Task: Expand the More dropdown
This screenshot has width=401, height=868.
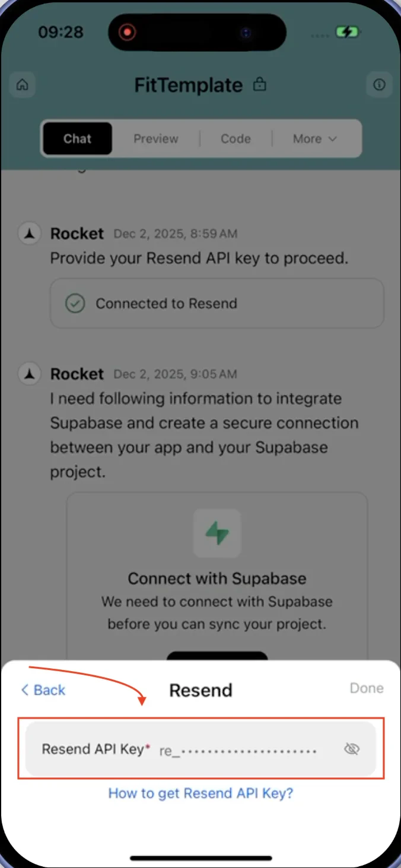Action: [x=314, y=138]
